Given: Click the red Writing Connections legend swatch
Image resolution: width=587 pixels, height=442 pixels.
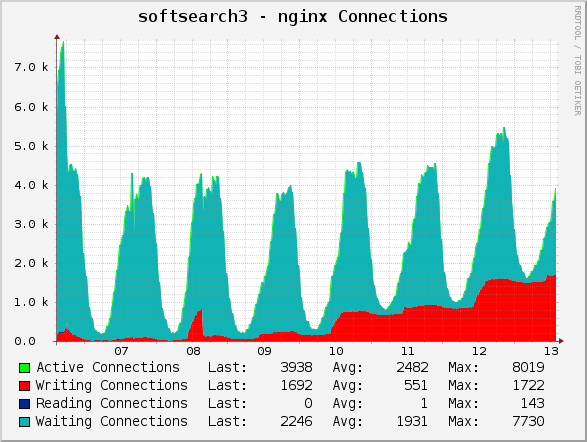Looking at the screenshot, I should point(24,386).
